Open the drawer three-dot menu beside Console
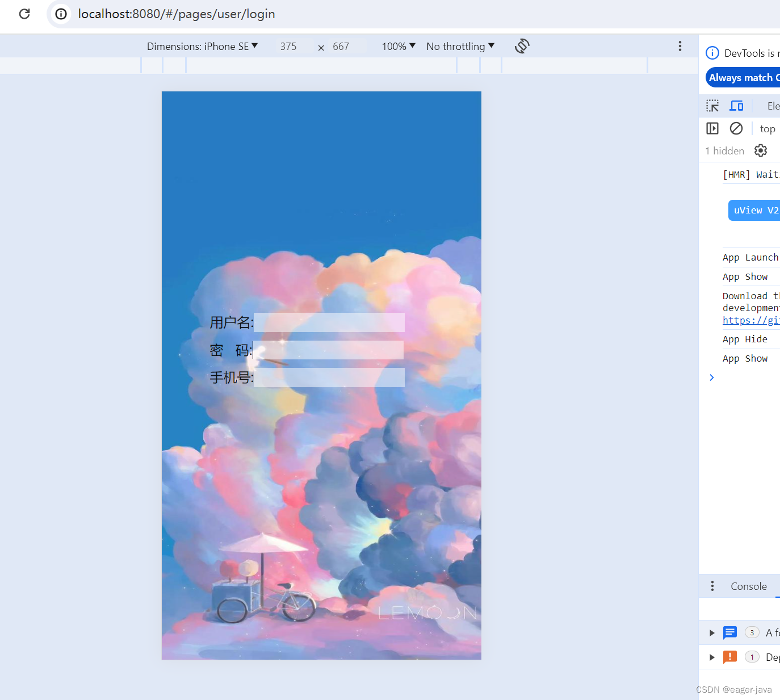The width and height of the screenshot is (780, 700). 712,586
